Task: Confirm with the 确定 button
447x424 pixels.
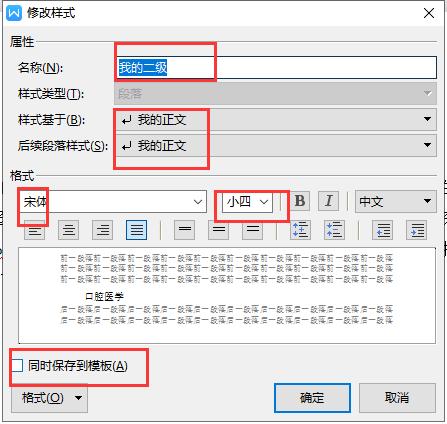Action: (312, 398)
